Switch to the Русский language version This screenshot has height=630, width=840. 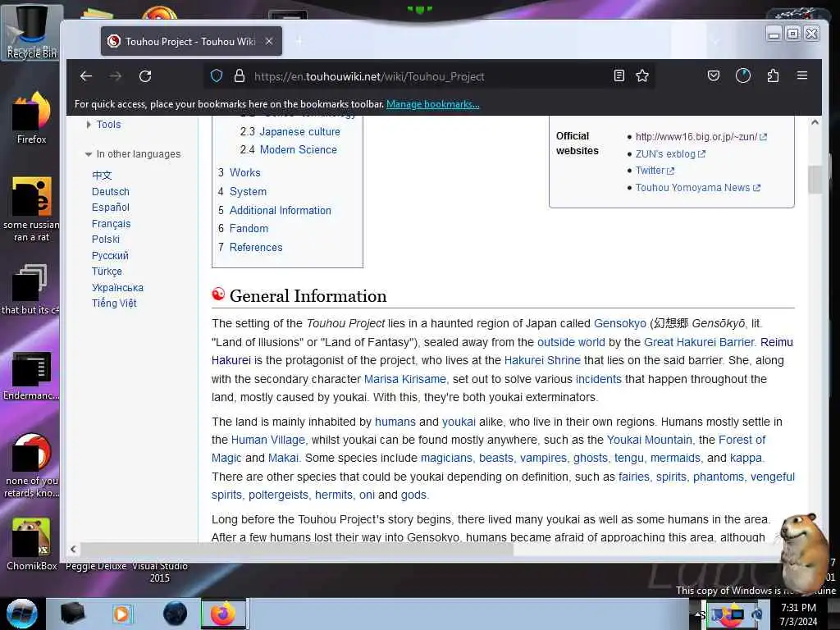pyautogui.click(x=110, y=256)
